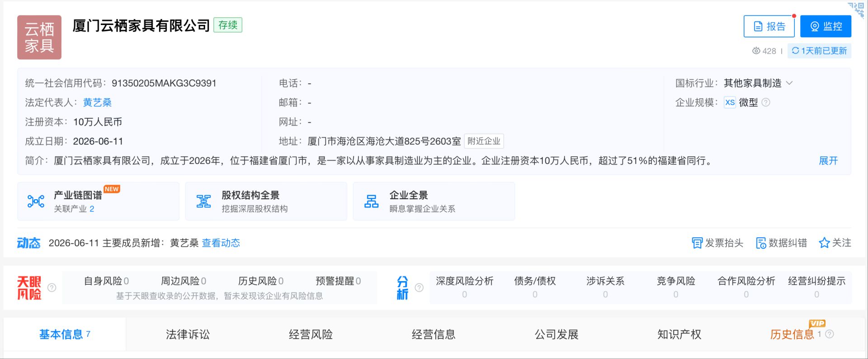Click the 天眼风险 logo
868x359 pixels.
coord(29,288)
